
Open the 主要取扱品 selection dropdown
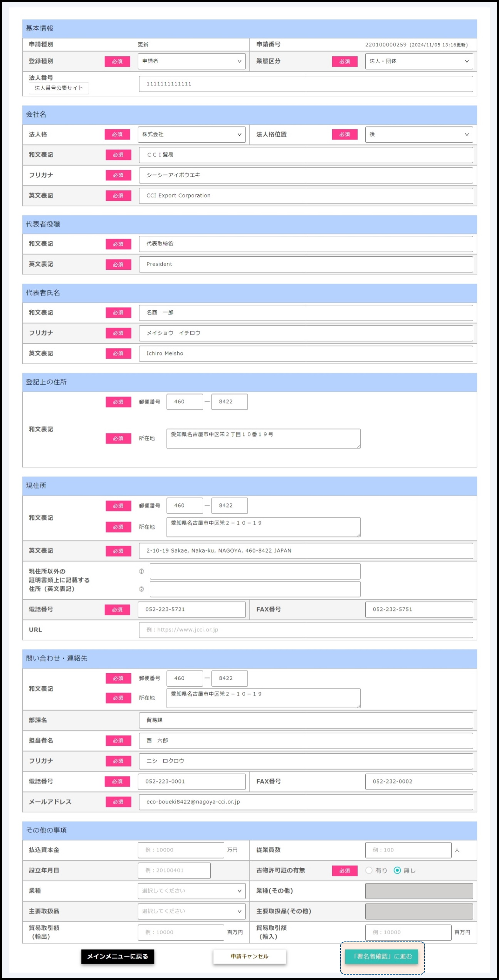(x=192, y=911)
